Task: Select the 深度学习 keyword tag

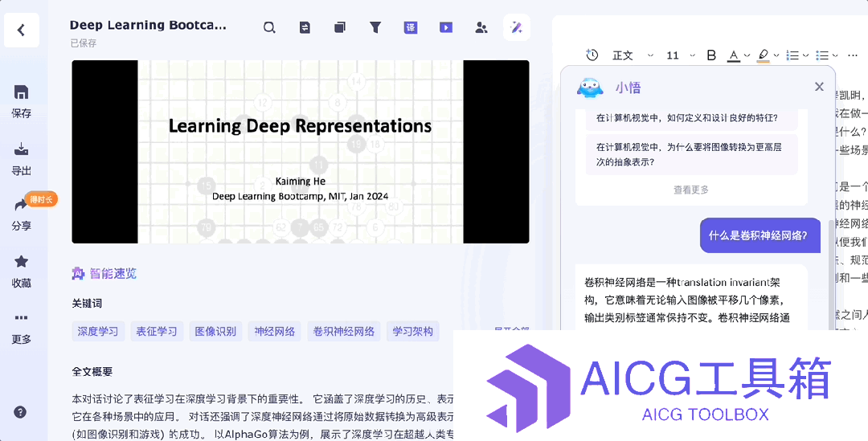Action: (x=98, y=332)
